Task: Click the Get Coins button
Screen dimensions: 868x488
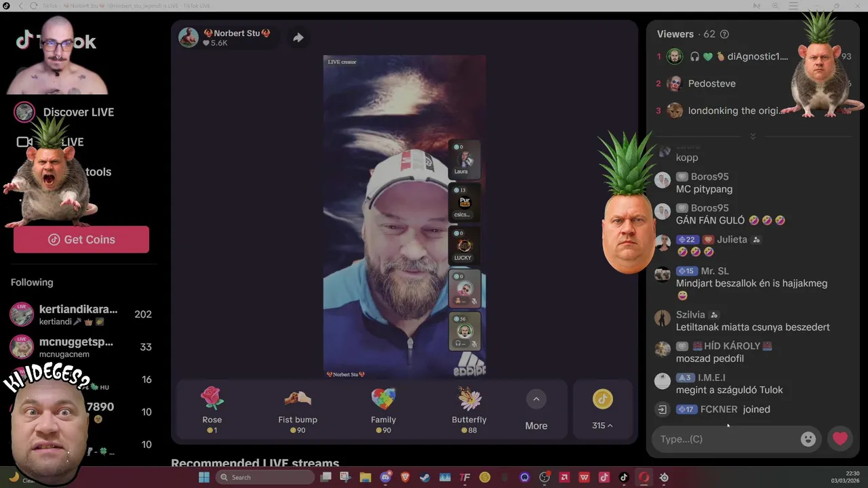Action: tap(81, 239)
